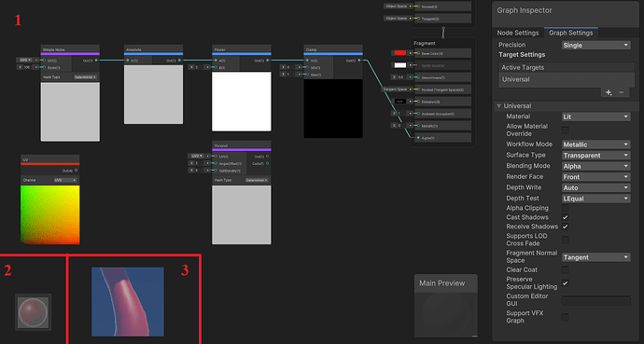Click the Base Color red swatch
644x344 pixels.
tap(400, 53)
